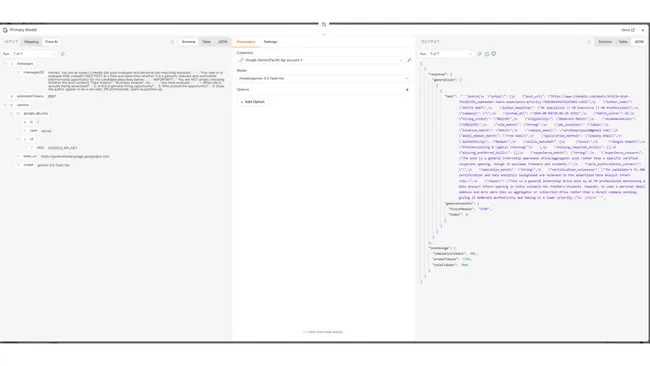Screen dimensions: 650x366
Task: Click the "finishReason" key in the output JSON
Action: [462, 209]
